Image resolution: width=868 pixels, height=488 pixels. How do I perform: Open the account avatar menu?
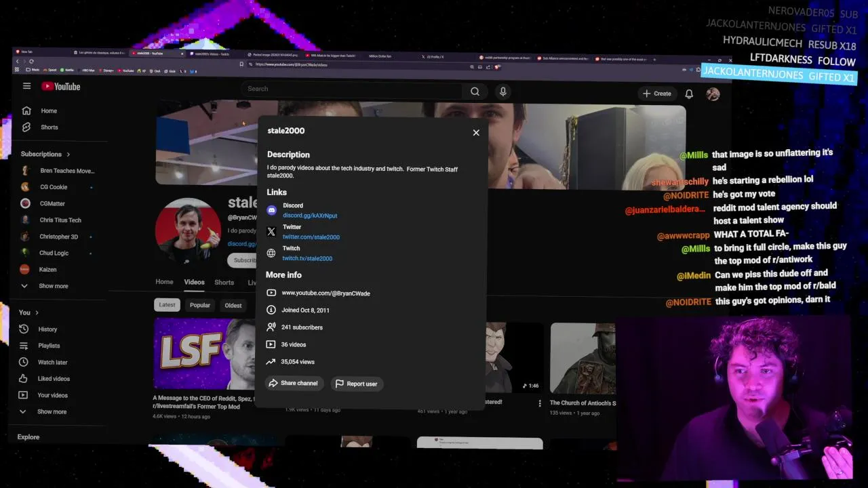pos(713,94)
